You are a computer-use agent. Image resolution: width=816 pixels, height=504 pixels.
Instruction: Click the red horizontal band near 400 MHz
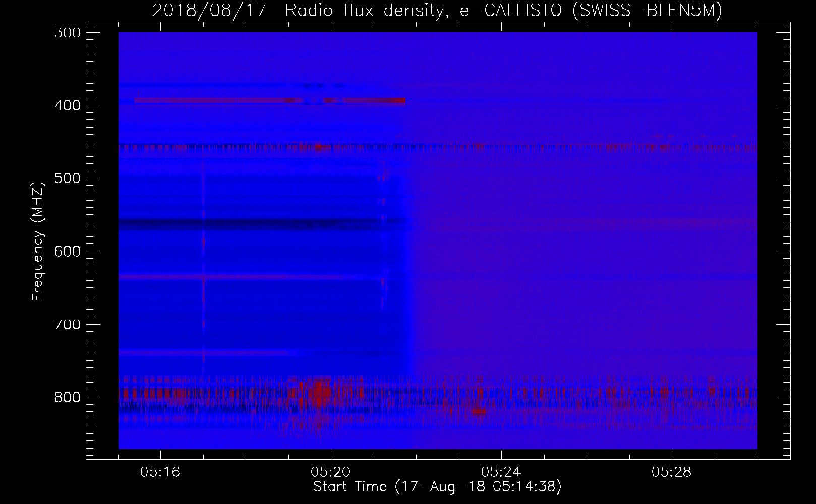point(269,100)
